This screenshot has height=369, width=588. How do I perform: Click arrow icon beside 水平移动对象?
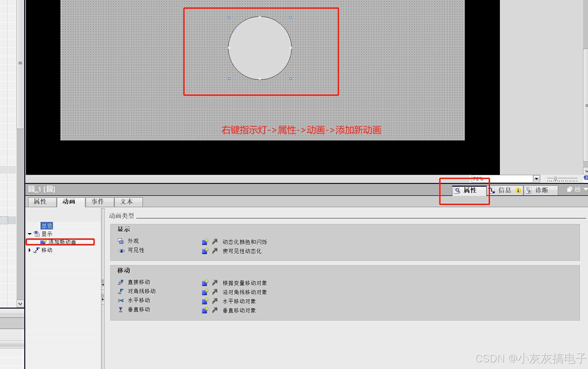point(215,301)
